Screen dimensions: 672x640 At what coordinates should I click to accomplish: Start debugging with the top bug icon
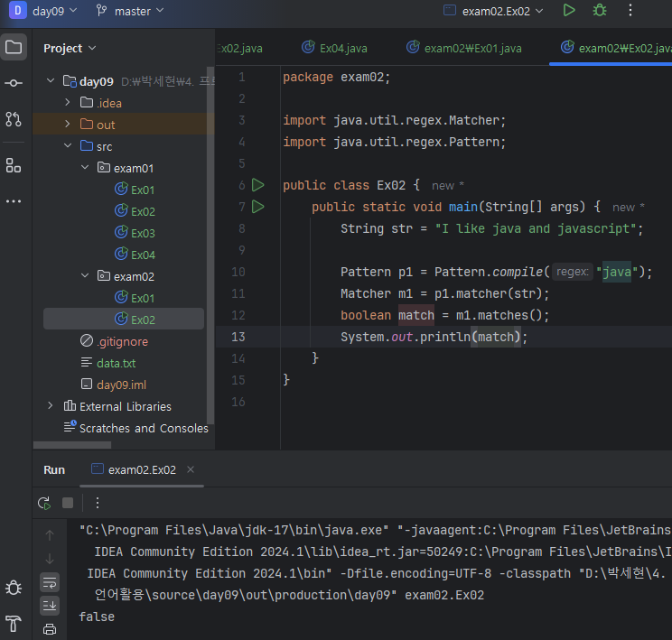point(599,11)
